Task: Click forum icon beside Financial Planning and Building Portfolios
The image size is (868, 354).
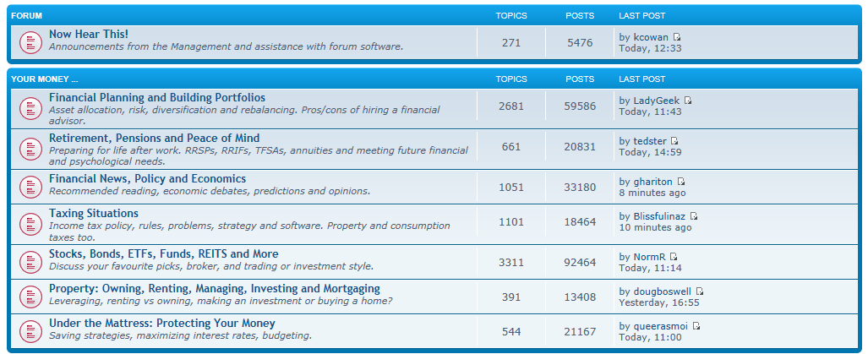Action: [x=30, y=108]
